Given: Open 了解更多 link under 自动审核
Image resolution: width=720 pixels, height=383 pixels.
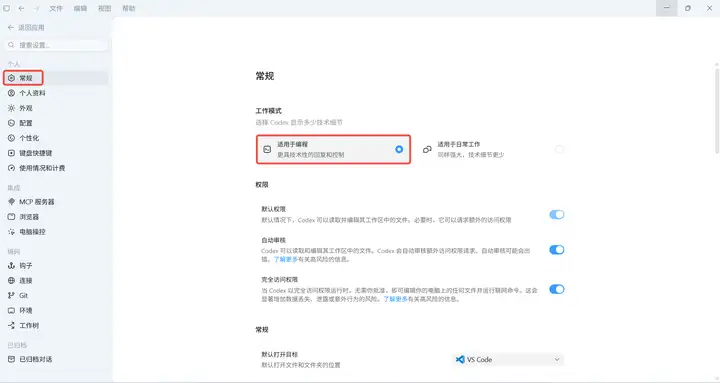Looking at the screenshot, I should pos(286,259).
